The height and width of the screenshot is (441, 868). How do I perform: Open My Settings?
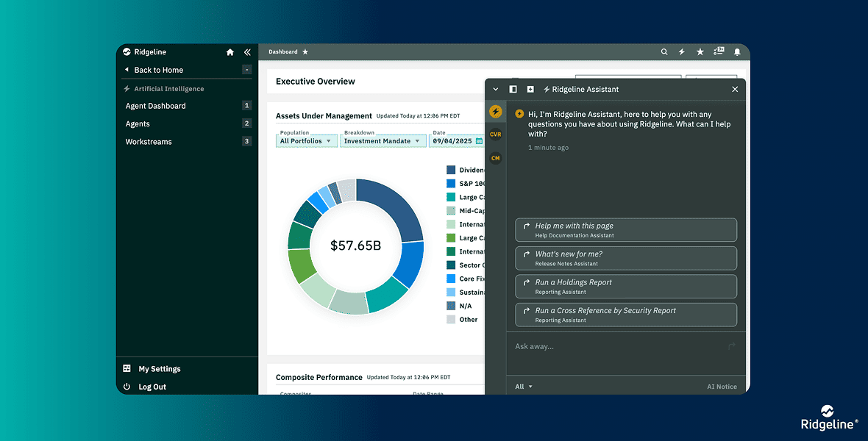click(x=160, y=369)
